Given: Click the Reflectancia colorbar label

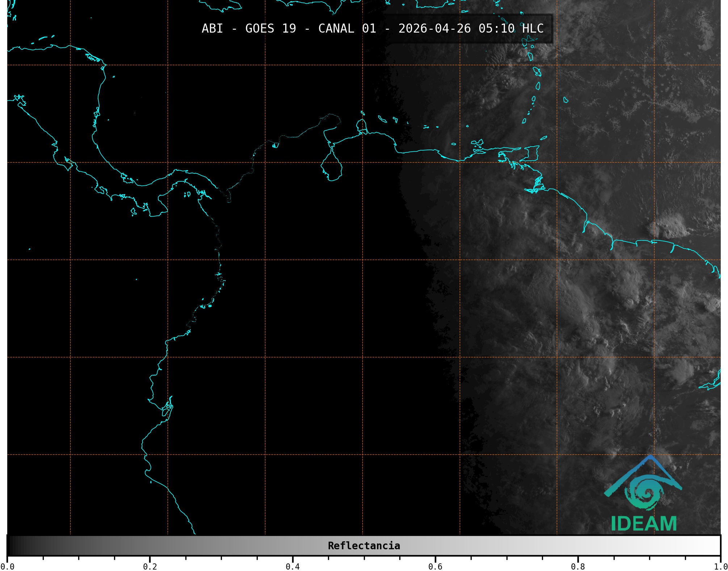Looking at the screenshot, I should (364, 546).
